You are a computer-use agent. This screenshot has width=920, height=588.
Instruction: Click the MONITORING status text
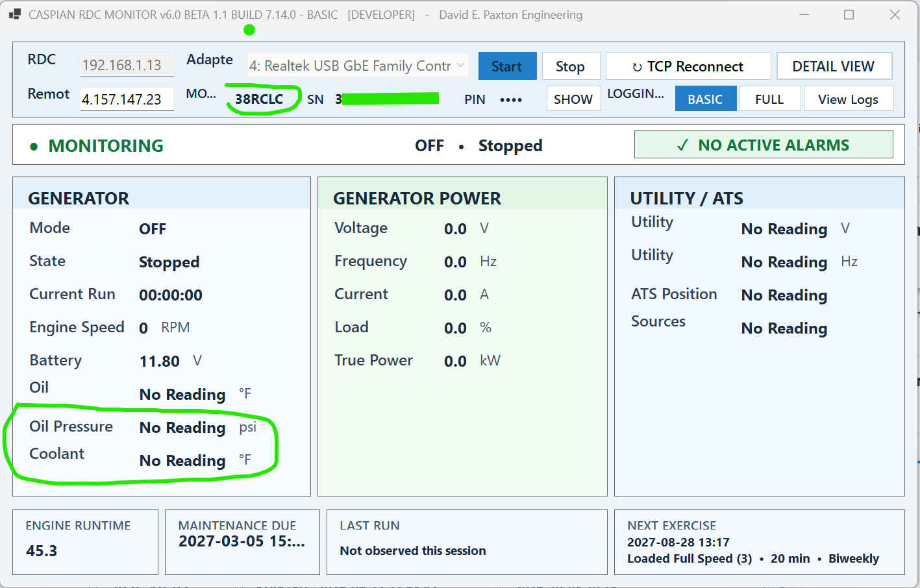(x=106, y=146)
